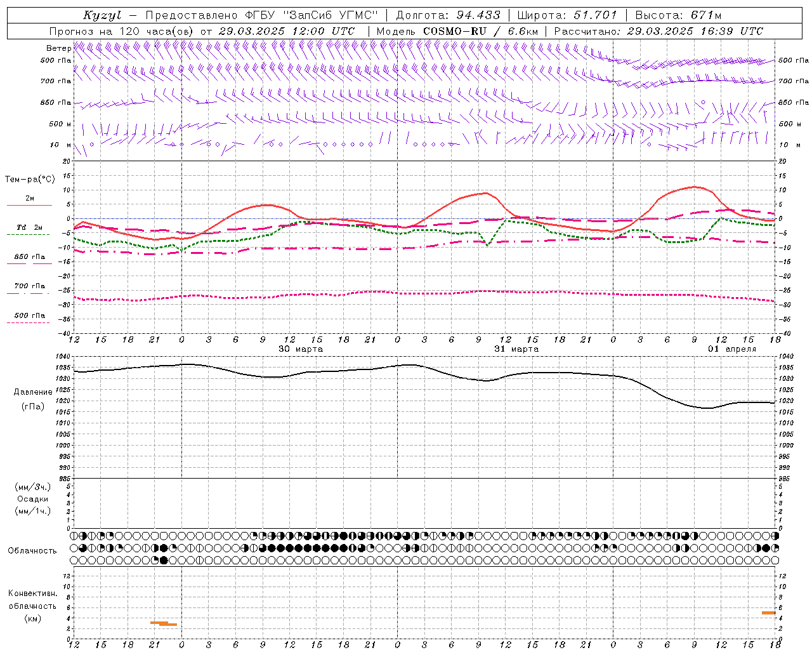Screen dimensions: 812x650
Task: Click the "500 гПа" temperature legend entry
Action: 29,315
